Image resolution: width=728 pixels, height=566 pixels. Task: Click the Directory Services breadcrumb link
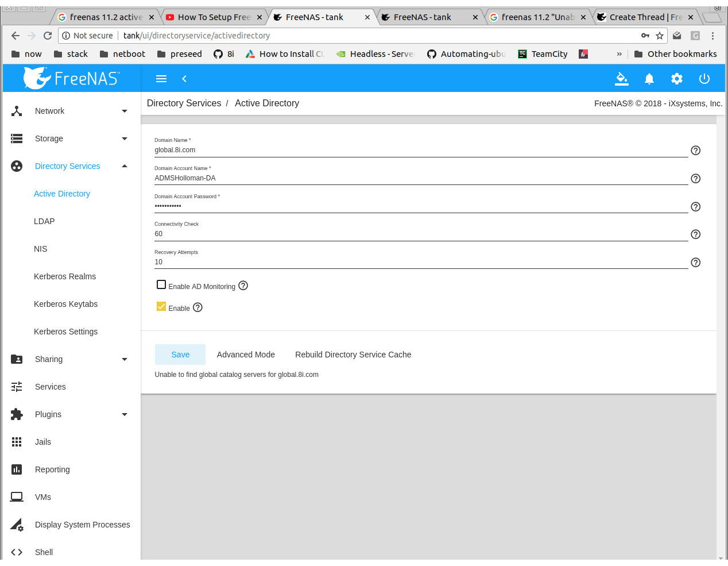tap(184, 103)
